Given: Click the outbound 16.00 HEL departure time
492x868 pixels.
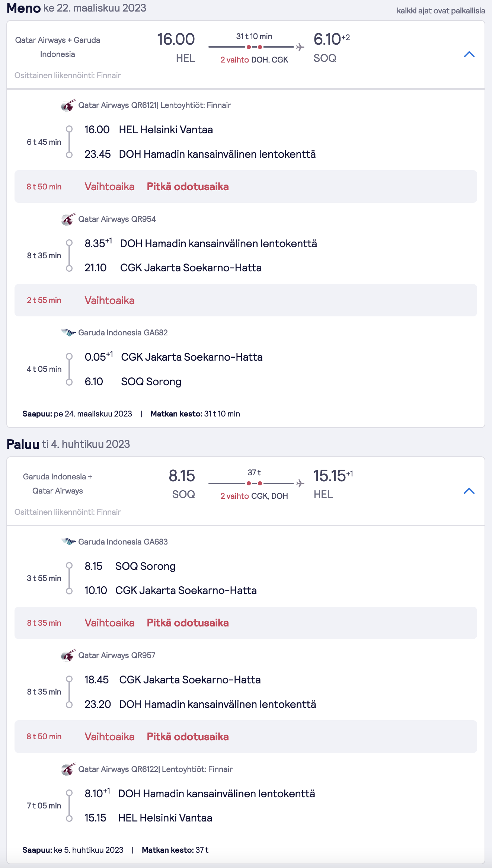Looking at the screenshot, I should (x=176, y=39).
